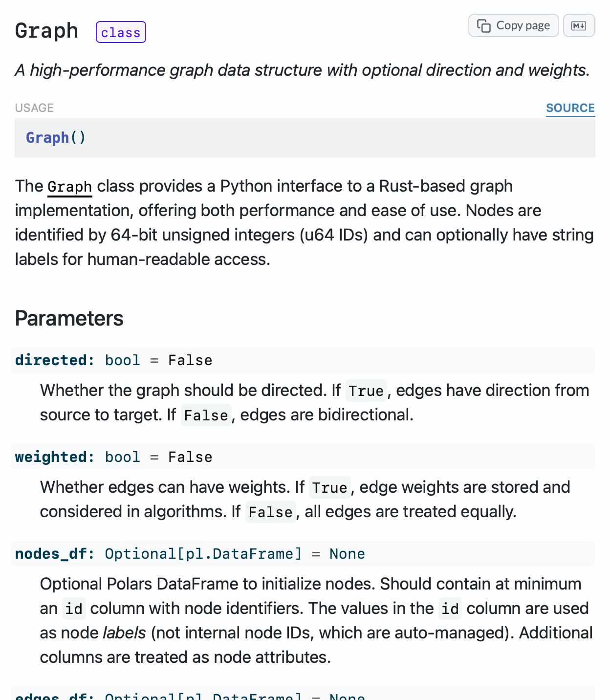The height and width of the screenshot is (700, 610).
Task: Jump to the Parameters heading
Action: pos(69,318)
